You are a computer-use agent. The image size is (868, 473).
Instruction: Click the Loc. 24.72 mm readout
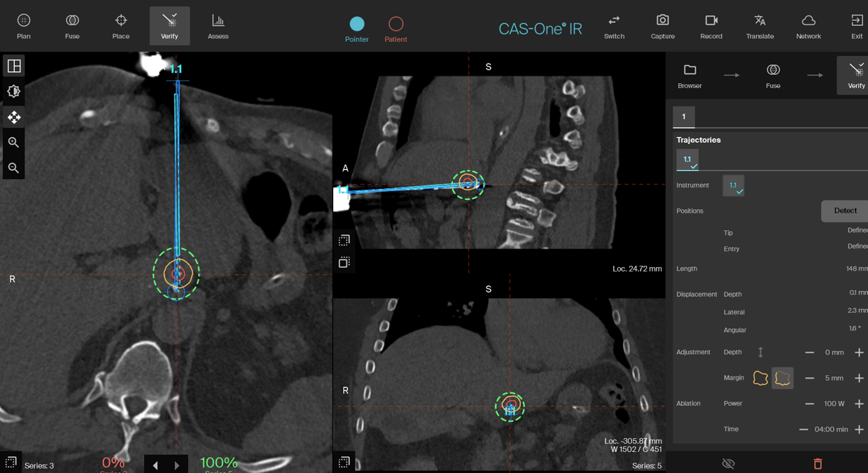[637, 269]
